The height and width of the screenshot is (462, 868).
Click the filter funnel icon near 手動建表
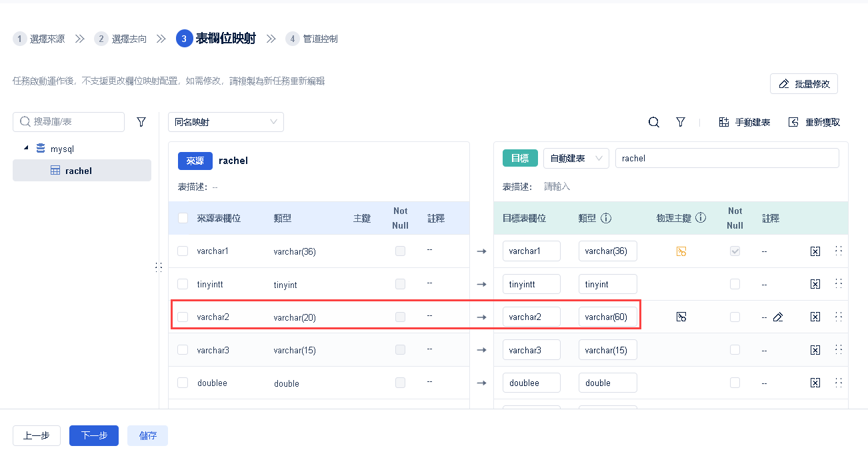[681, 122]
